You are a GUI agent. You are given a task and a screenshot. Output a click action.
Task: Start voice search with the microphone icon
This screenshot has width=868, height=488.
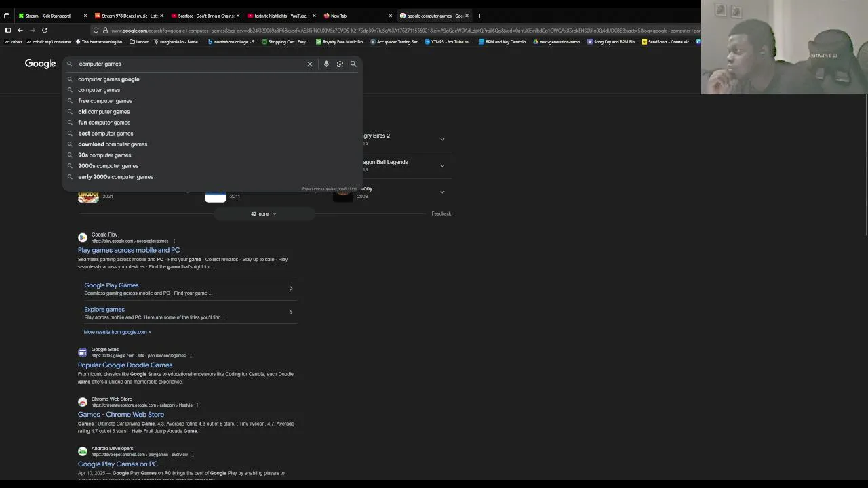pos(326,64)
